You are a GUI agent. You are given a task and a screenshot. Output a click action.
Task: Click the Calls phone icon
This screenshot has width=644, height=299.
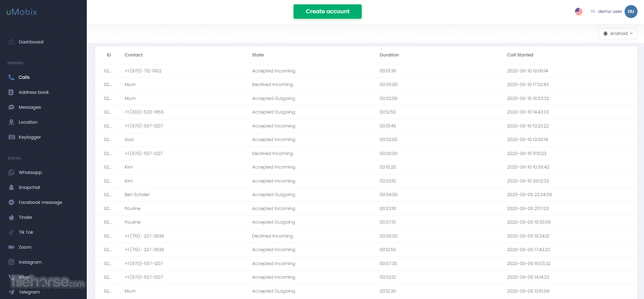pyautogui.click(x=11, y=77)
